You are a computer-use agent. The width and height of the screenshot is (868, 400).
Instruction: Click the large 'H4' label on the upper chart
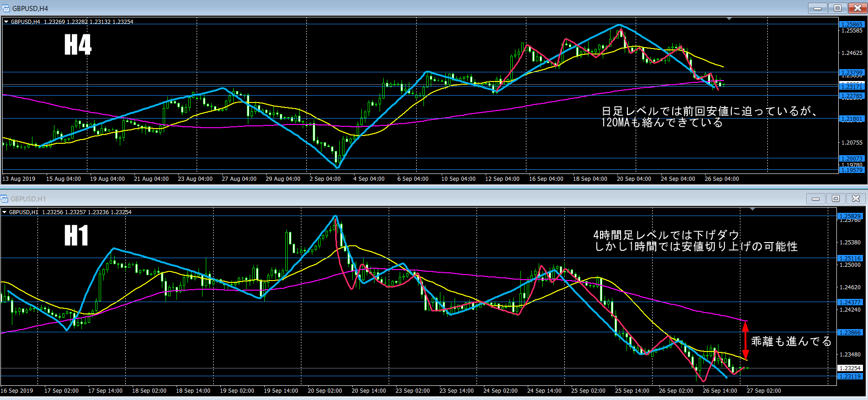pyautogui.click(x=78, y=45)
